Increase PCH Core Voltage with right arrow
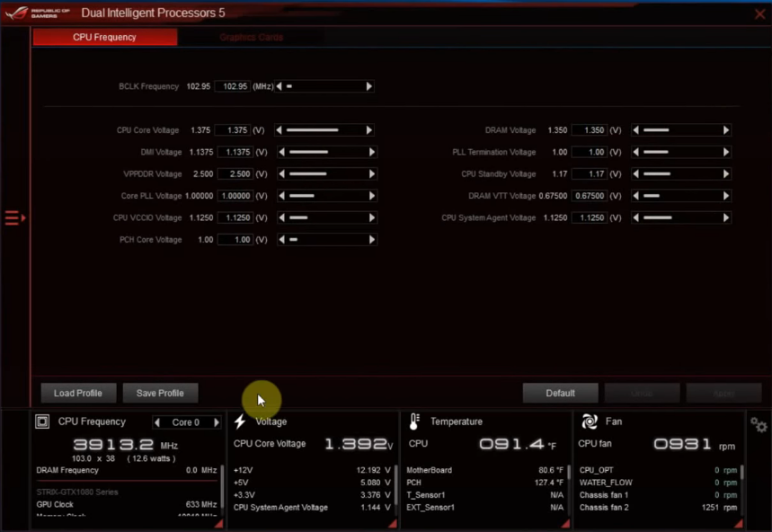Viewport: 772px width, 532px height. pos(372,240)
